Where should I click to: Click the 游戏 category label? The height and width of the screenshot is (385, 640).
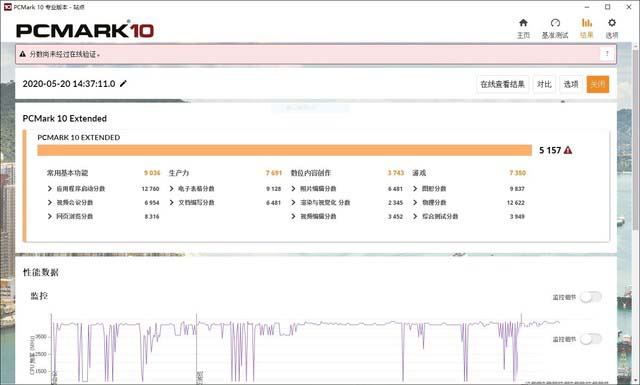[419, 173]
